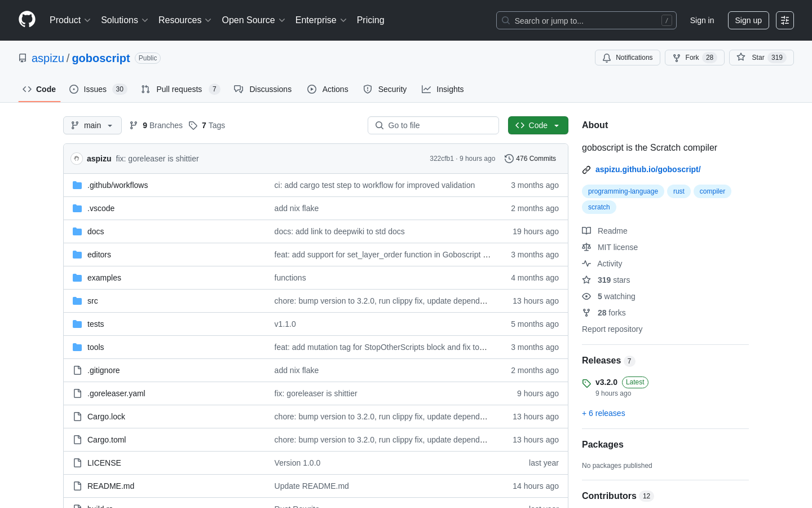Click the examples folder icon
Screen dimensions: 812x508
click(77, 278)
